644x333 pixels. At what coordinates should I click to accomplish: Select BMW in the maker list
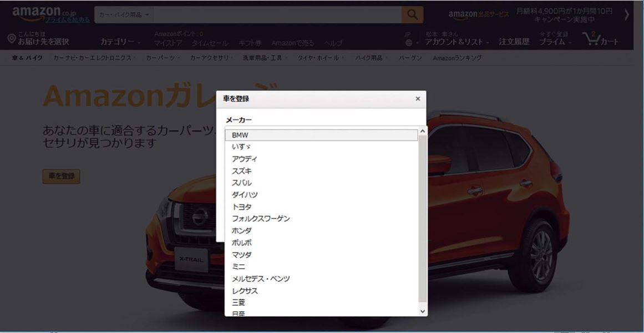point(321,135)
